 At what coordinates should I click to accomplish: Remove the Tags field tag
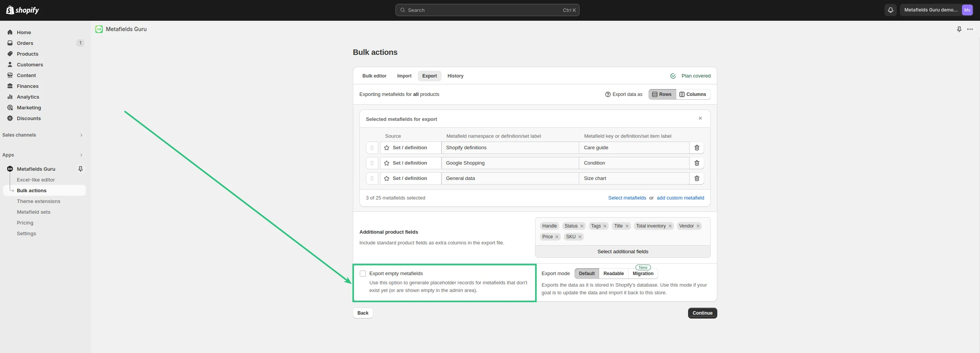(605, 226)
